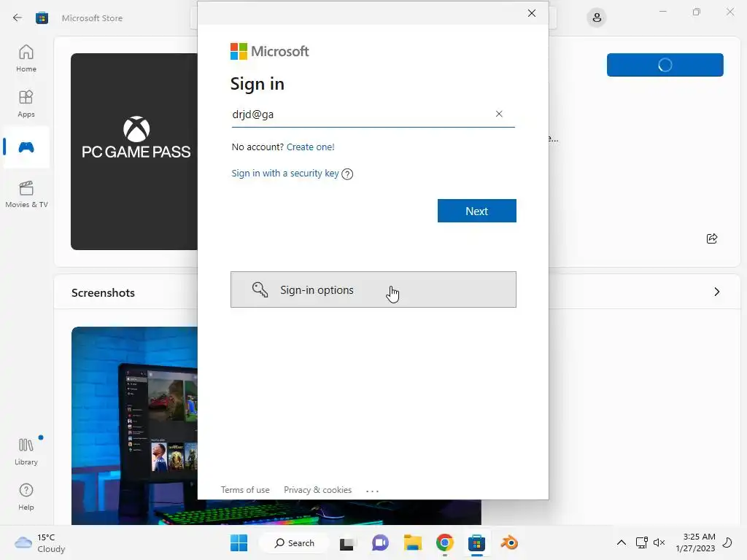The width and height of the screenshot is (747, 560).
Task: Launch Blender from the taskbar
Action: (508, 542)
